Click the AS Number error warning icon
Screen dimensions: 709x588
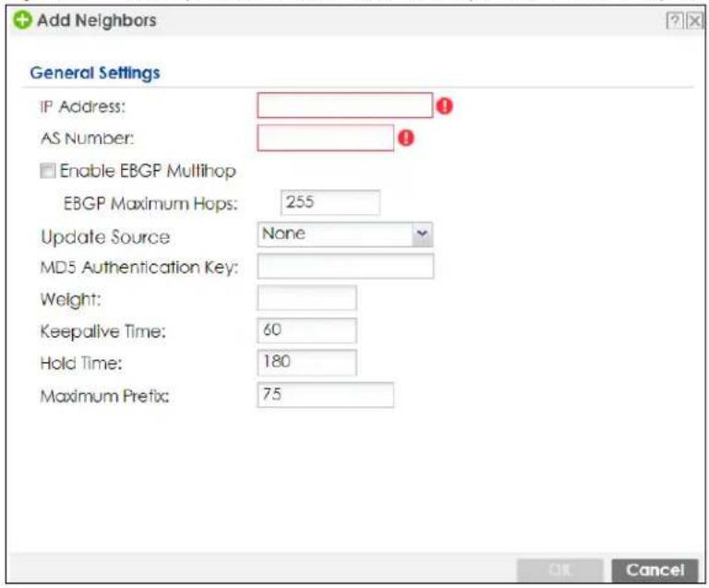pyautogui.click(x=405, y=138)
